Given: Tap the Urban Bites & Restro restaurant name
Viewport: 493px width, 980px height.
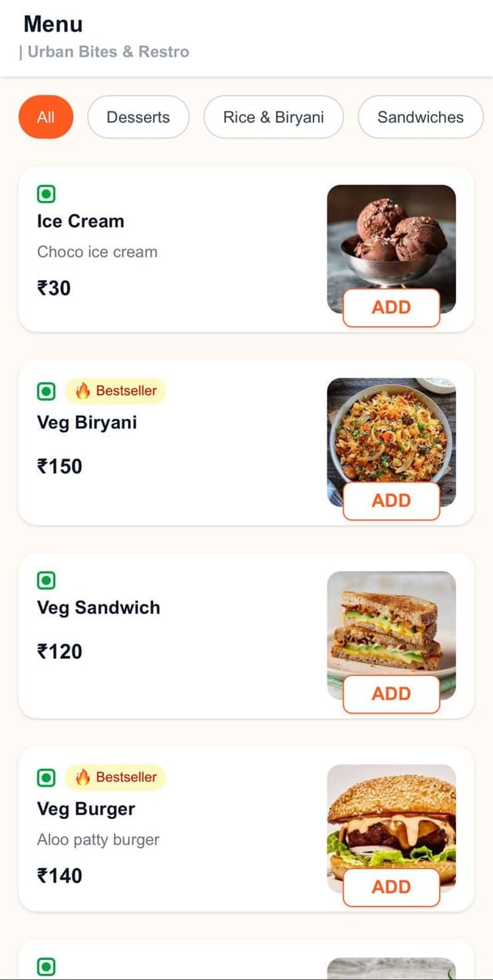Looking at the screenshot, I should (108, 52).
